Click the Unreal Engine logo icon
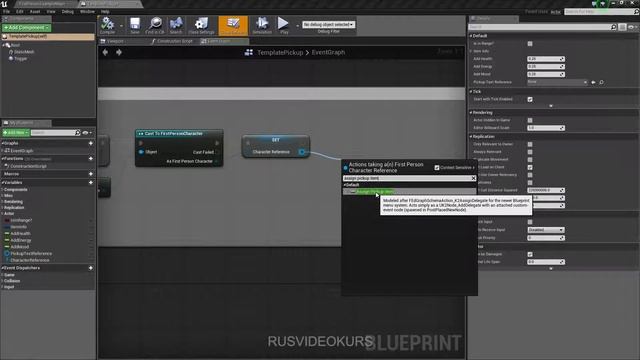Viewport: 640px width, 360px height. tap(4, 4)
